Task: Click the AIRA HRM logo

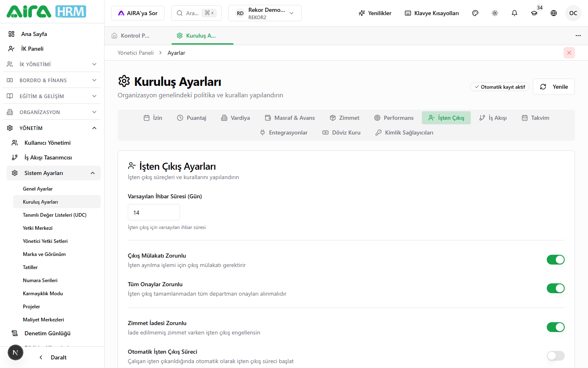Action: point(46,11)
